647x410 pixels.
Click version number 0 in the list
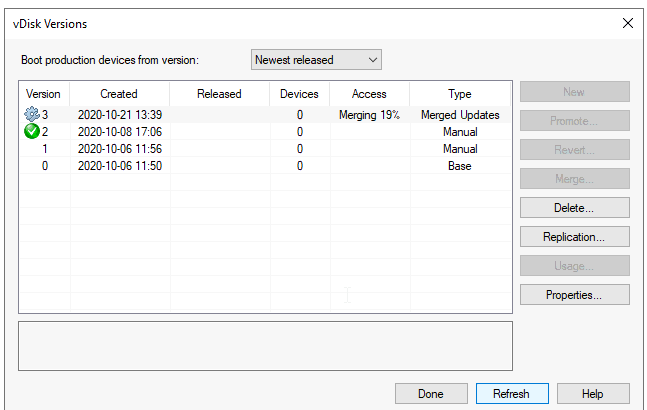[x=45, y=166]
